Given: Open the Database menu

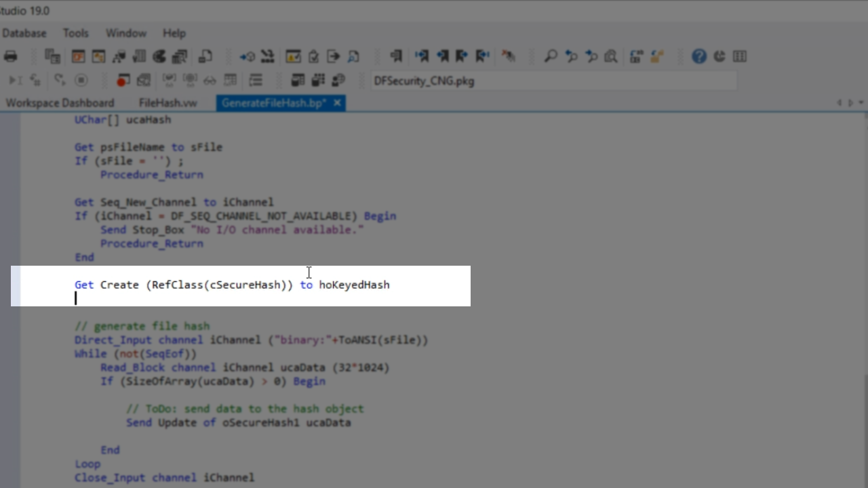Looking at the screenshot, I should click(24, 33).
